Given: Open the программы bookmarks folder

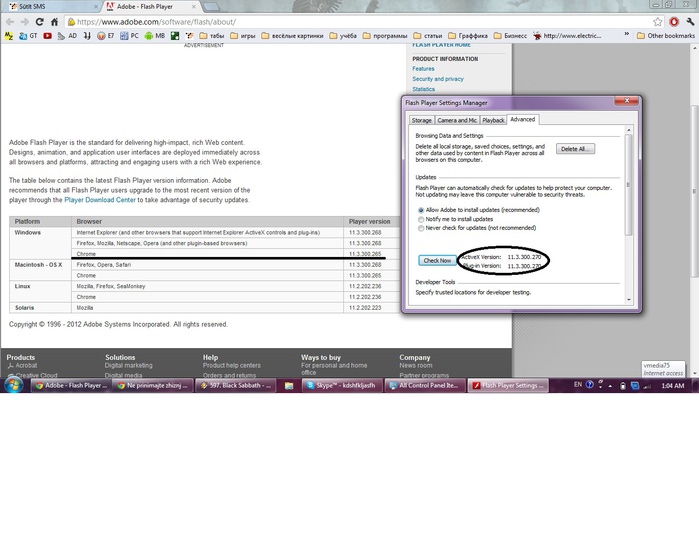Looking at the screenshot, I should click(385, 36).
